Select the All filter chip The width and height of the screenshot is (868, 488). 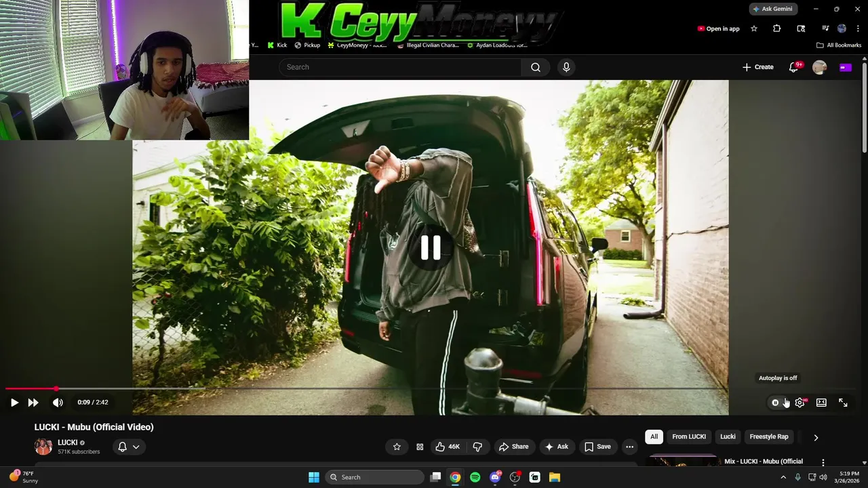click(x=654, y=436)
